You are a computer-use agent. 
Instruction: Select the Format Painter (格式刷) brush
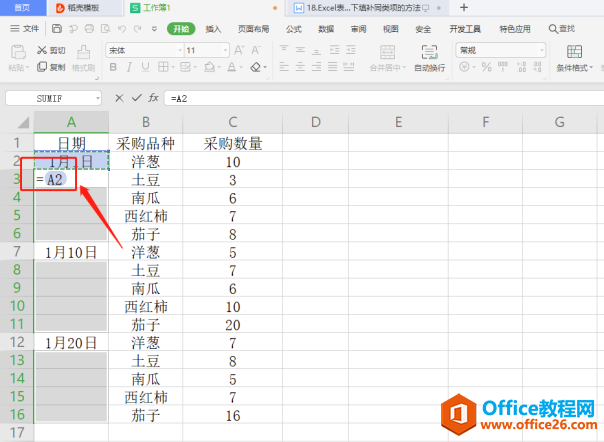[x=83, y=59]
